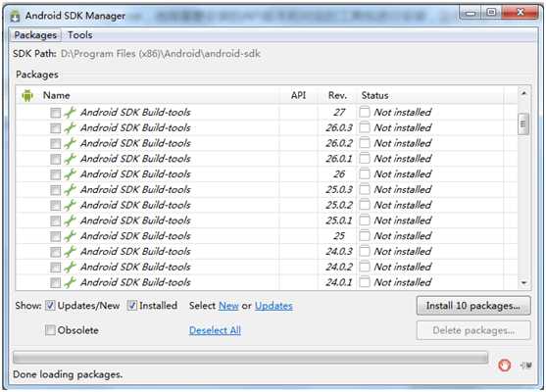Click the wrench icon for Build-tools 26.0.2
The height and width of the screenshot is (392, 546).
click(x=70, y=143)
